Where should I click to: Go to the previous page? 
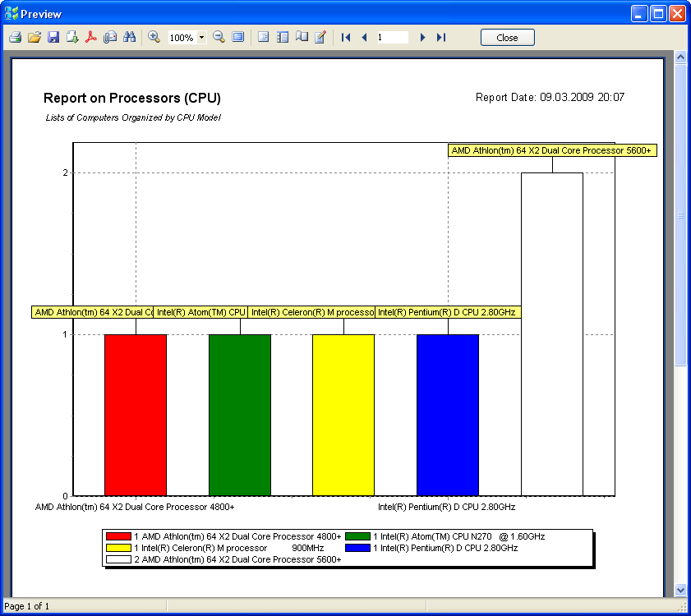(365, 38)
